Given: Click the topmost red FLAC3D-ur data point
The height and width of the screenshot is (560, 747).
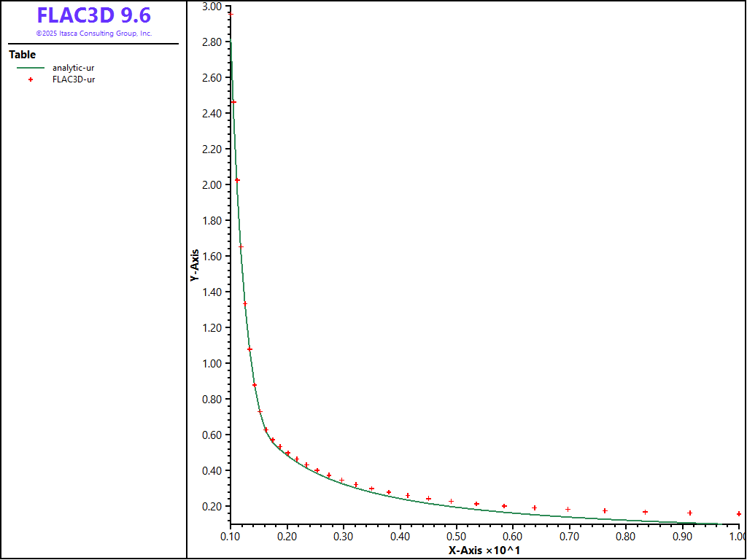Looking at the screenshot, I should 231,14.
